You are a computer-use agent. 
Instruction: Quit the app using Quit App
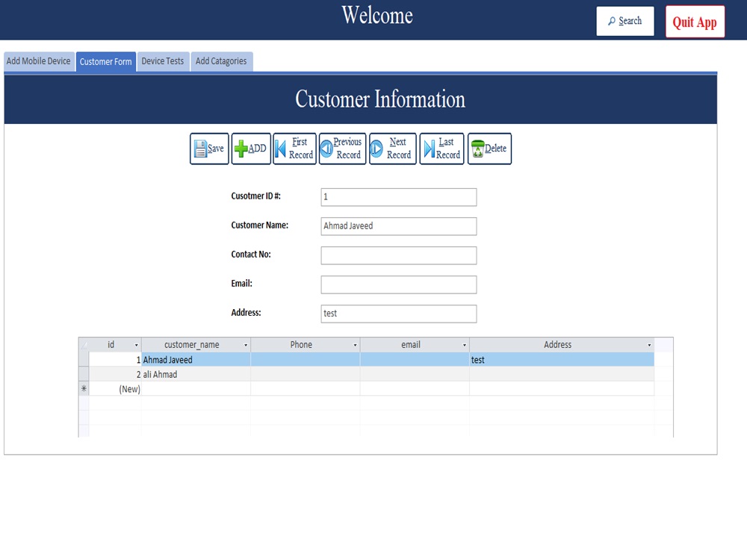(x=695, y=22)
